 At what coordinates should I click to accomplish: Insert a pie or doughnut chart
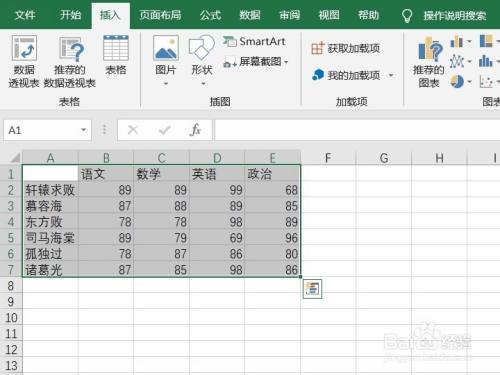coord(457,81)
